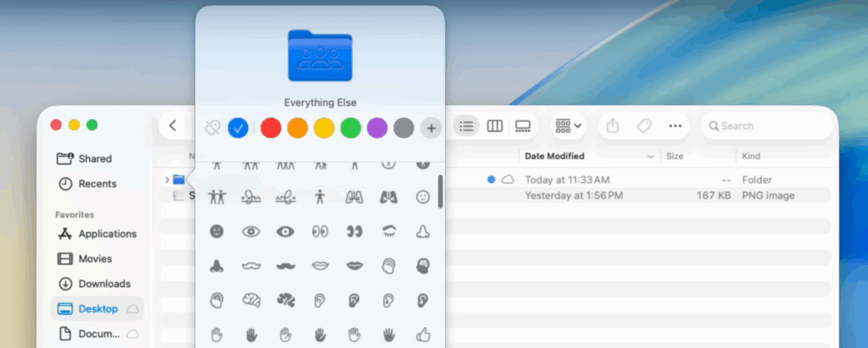The height and width of the screenshot is (348, 868).
Task: Add a custom color with plus button
Action: coord(431,128)
